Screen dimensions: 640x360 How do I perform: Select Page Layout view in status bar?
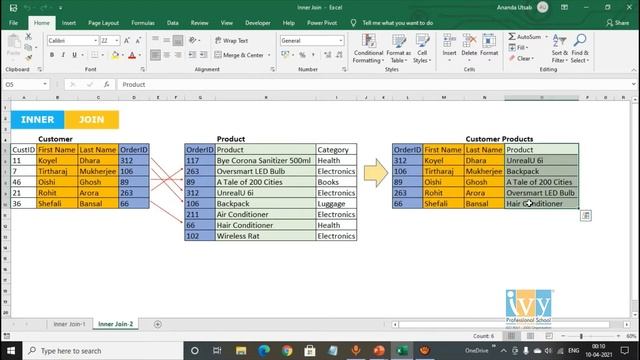[x=530, y=336]
